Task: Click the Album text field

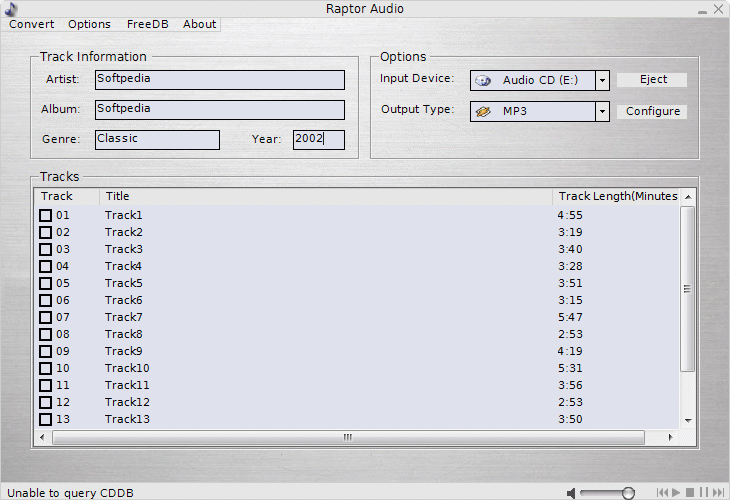Action: 220,110
